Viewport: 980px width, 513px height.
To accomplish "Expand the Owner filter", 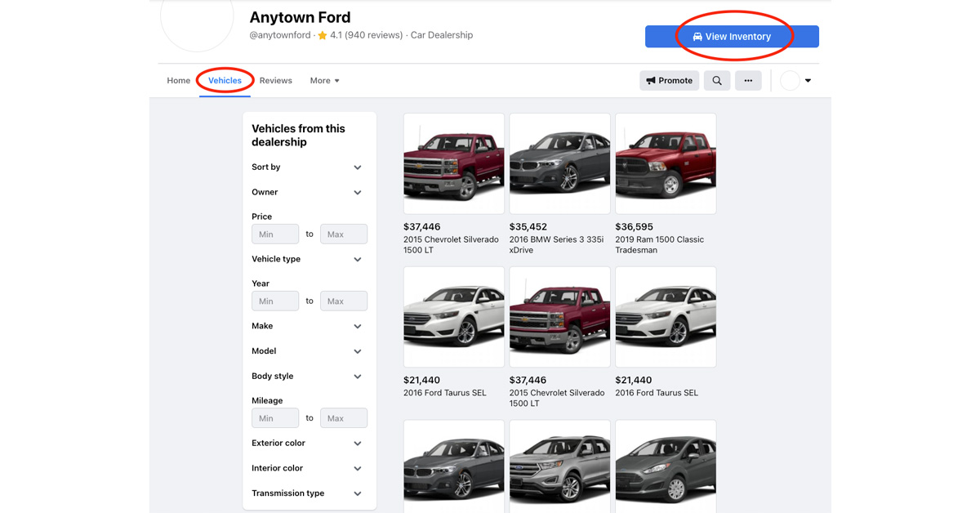I will (x=357, y=192).
